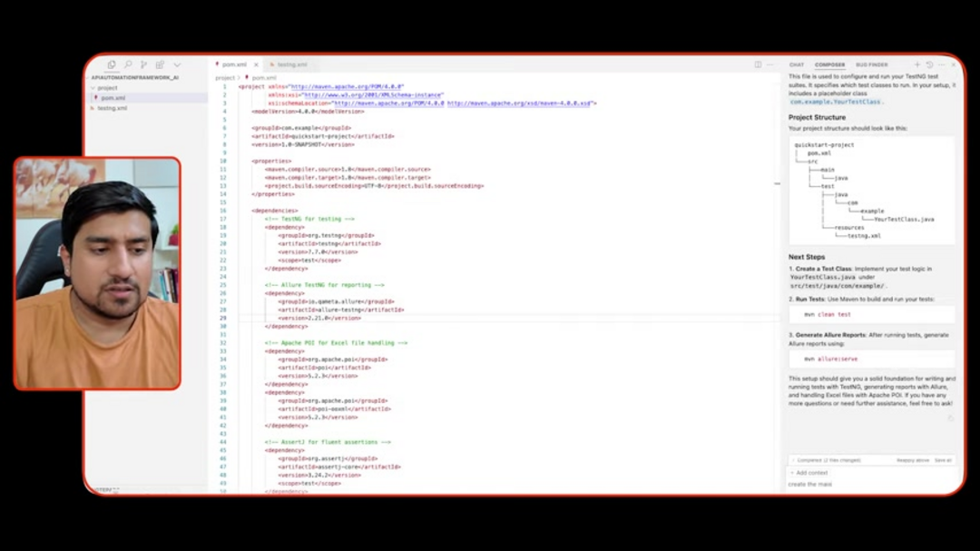Click the split editor icon
Viewport: 980px width, 551px height.
[x=758, y=64]
